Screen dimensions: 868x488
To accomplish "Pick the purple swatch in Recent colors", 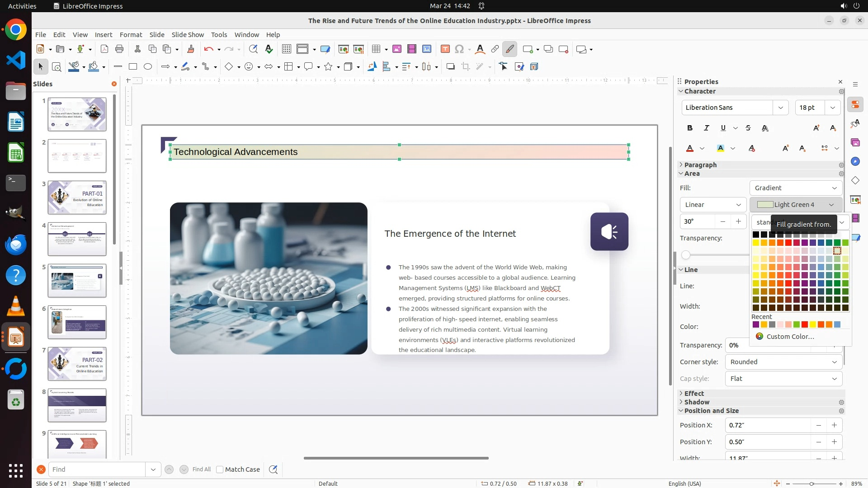I will 756,325.
